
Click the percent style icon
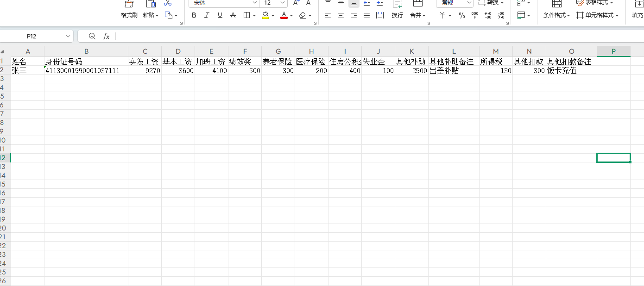(x=461, y=15)
